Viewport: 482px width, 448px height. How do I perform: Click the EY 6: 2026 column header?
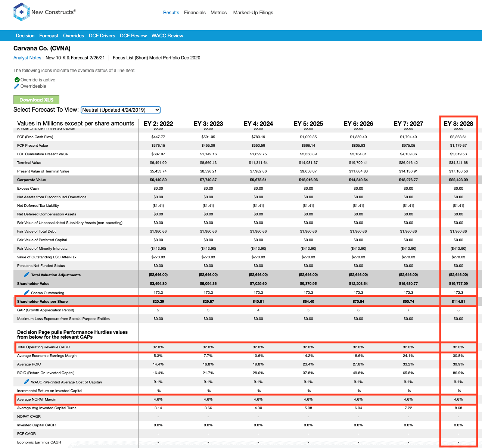(x=358, y=124)
